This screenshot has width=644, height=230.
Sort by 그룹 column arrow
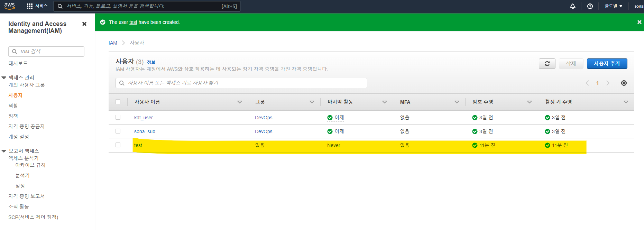312,102
